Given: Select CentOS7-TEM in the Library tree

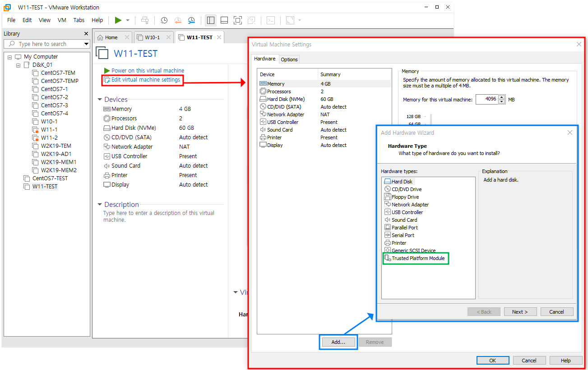Looking at the screenshot, I should tap(58, 73).
